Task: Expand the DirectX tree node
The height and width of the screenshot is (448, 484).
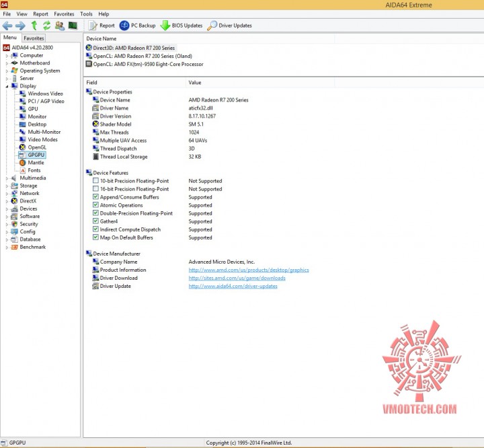Action: 7,201
